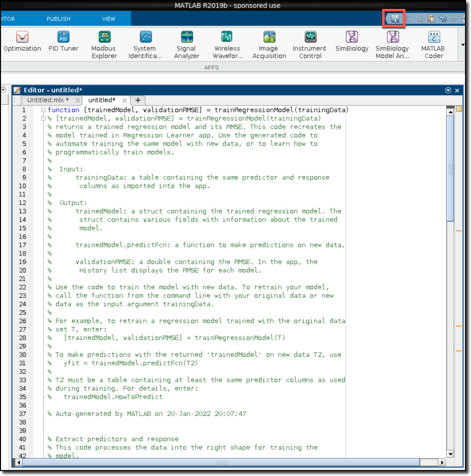Click the Paste clipboard icon
The image size is (471, 476).
pyautogui.click(x=431, y=19)
